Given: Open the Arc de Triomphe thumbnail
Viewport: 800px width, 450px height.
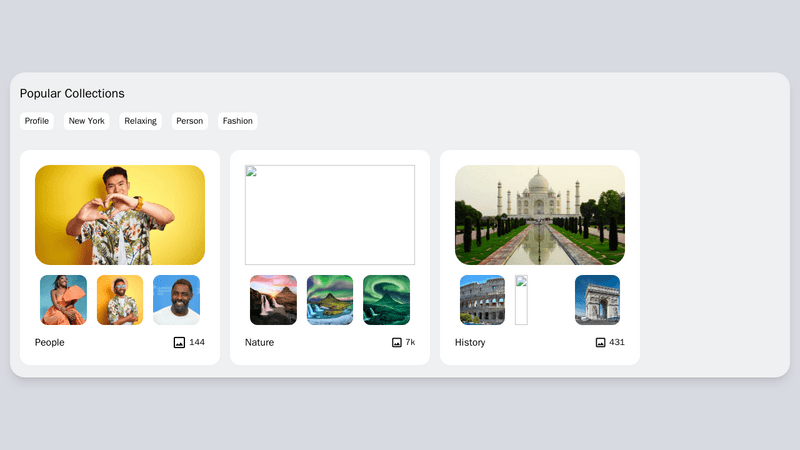Looking at the screenshot, I should point(597,300).
